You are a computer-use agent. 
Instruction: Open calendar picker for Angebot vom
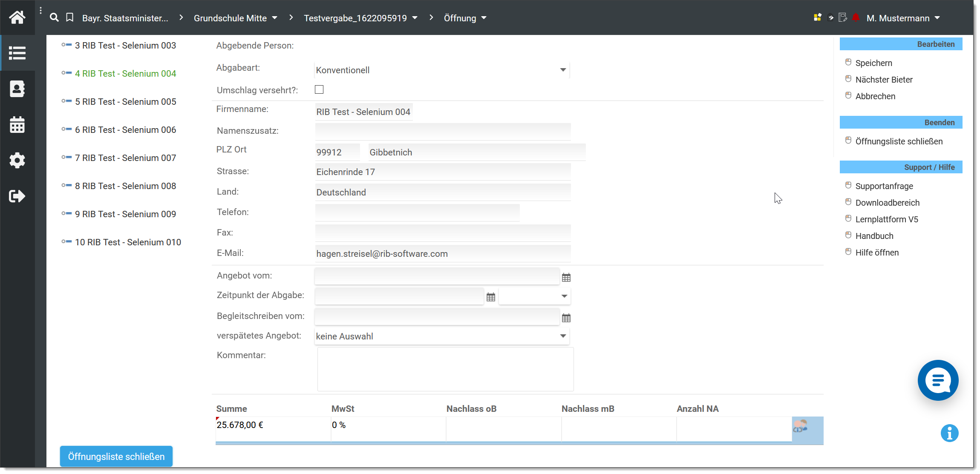coord(566,278)
